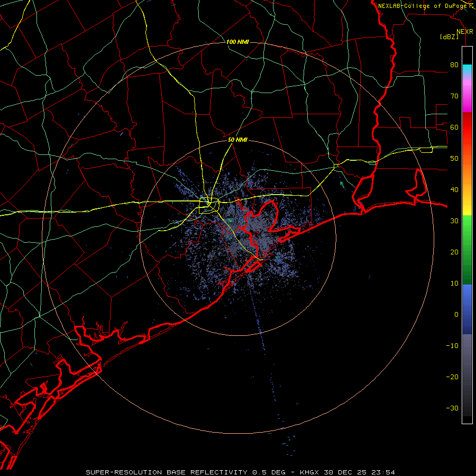Viewport: 476px width, 476px height.
Task: Click the '100 NMI' range ring label
Action: click(x=237, y=42)
